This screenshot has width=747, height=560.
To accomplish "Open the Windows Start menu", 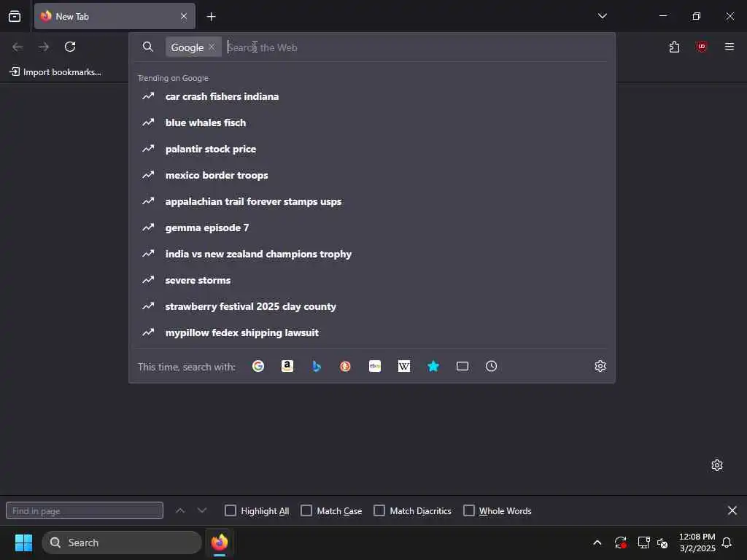I will [x=23, y=542].
